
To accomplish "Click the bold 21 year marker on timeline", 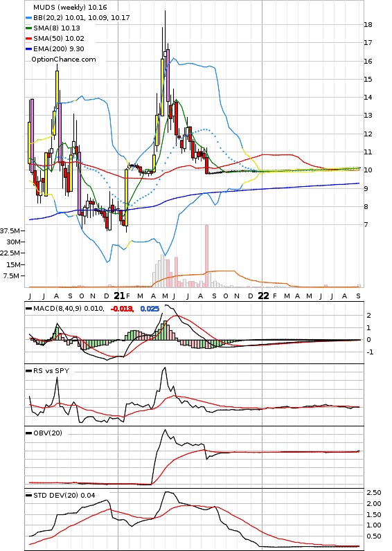I will pyautogui.click(x=120, y=296).
